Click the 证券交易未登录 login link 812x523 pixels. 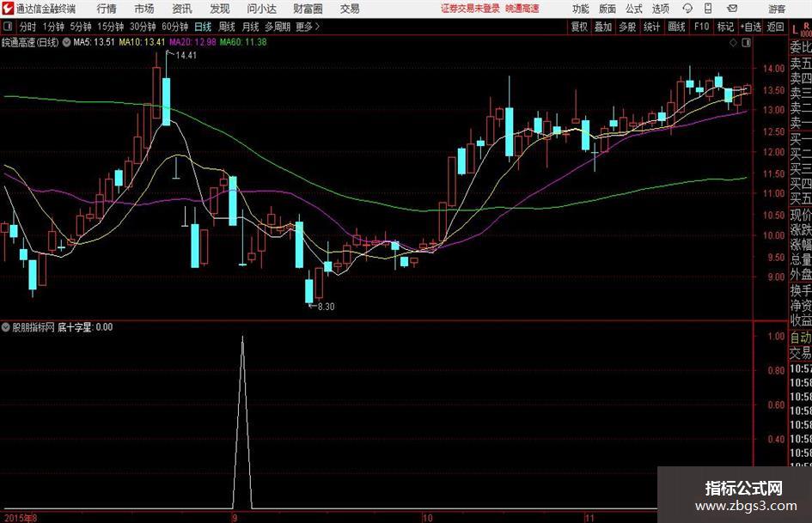click(470, 9)
